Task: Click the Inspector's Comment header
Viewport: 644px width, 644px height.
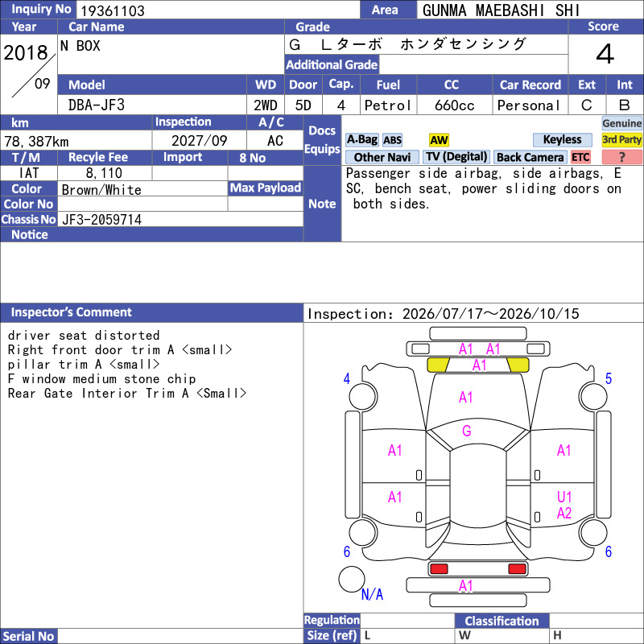Action: 71,312
